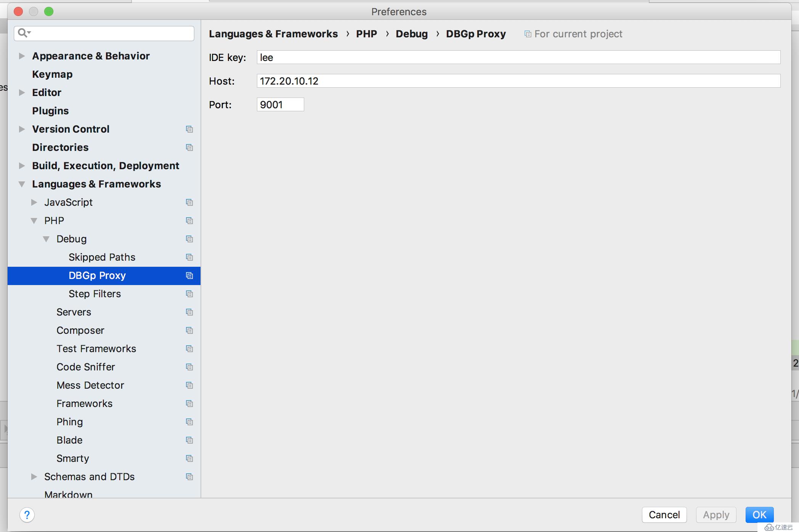Click the PHP copy icon
This screenshot has height=532, width=799.
(x=189, y=220)
